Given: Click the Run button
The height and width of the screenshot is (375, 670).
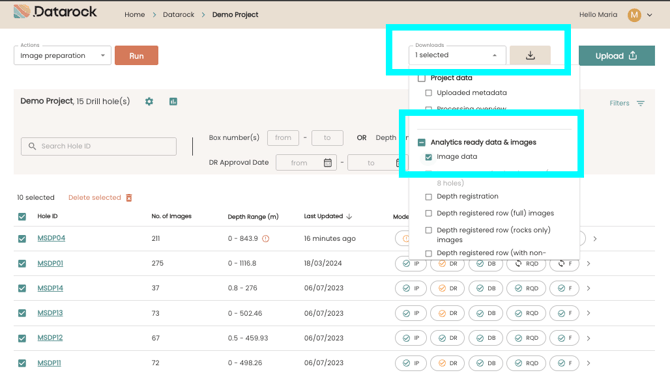Looking at the screenshot, I should click(136, 56).
